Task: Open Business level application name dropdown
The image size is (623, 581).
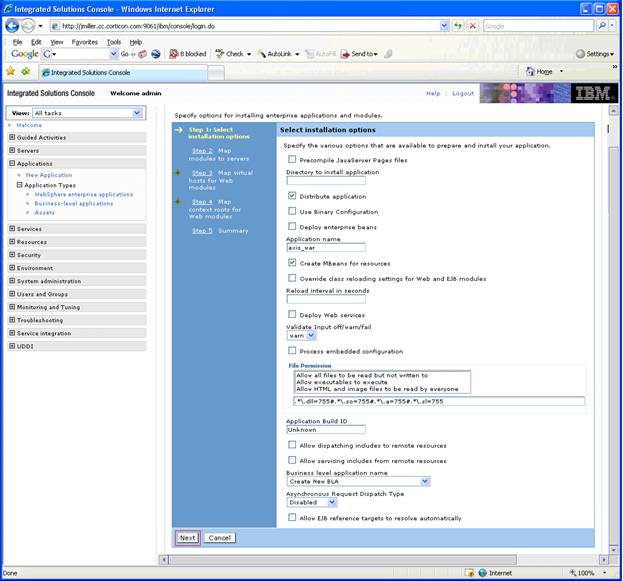Action: coord(358,481)
